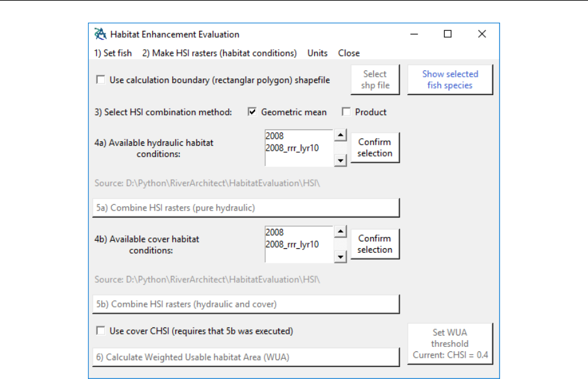The height and width of the screenshot is (379, 588).
Task: Open the Units menu
Action: click(x=317, y=53)
